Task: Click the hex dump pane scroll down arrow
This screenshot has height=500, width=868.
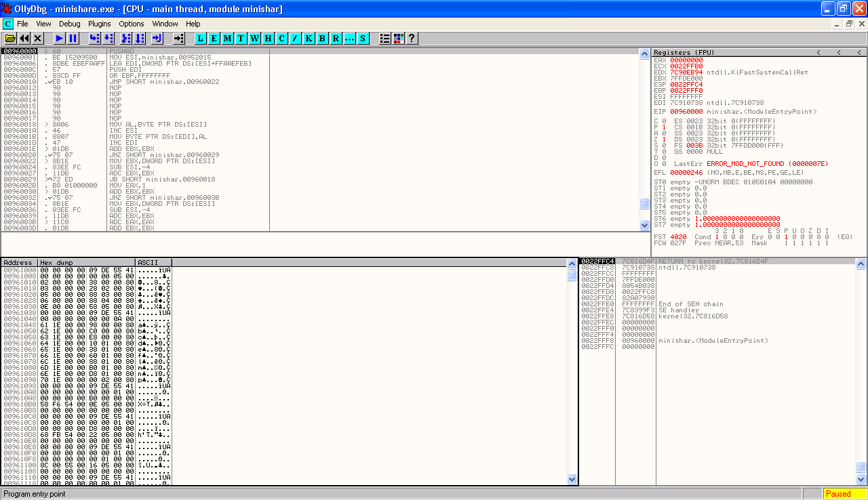Action: [x=572, y=479]
